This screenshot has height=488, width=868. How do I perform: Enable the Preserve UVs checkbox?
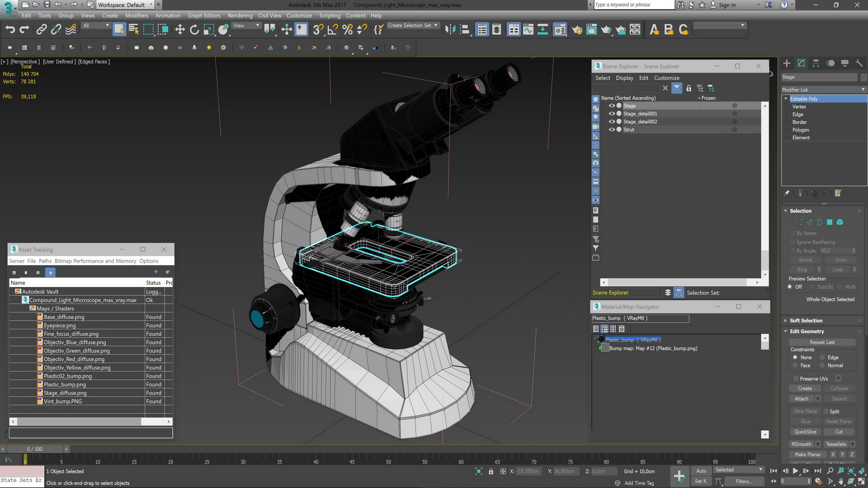(x=796, y=379)
